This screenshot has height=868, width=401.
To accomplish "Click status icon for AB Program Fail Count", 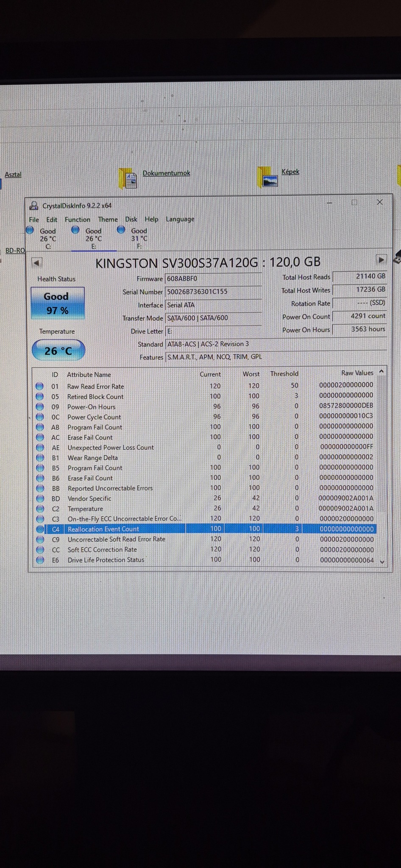I will point(40,427).
